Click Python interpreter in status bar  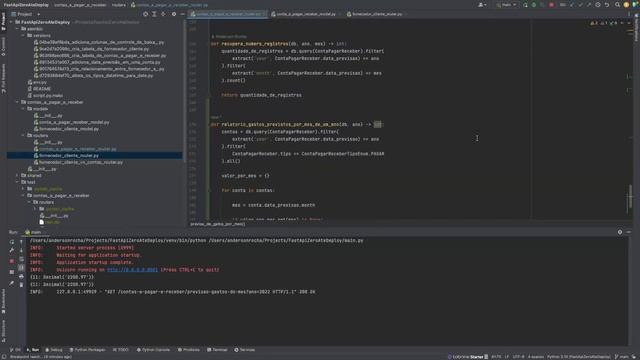point(579,357)
